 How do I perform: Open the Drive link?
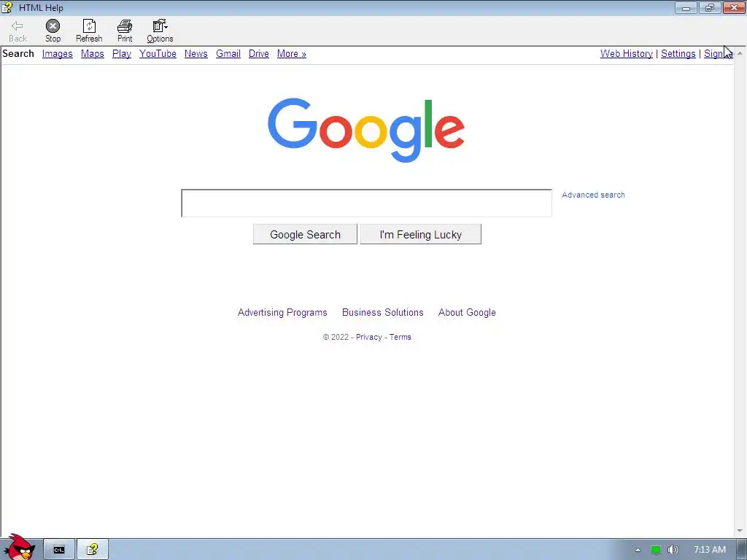click(259, 54)
